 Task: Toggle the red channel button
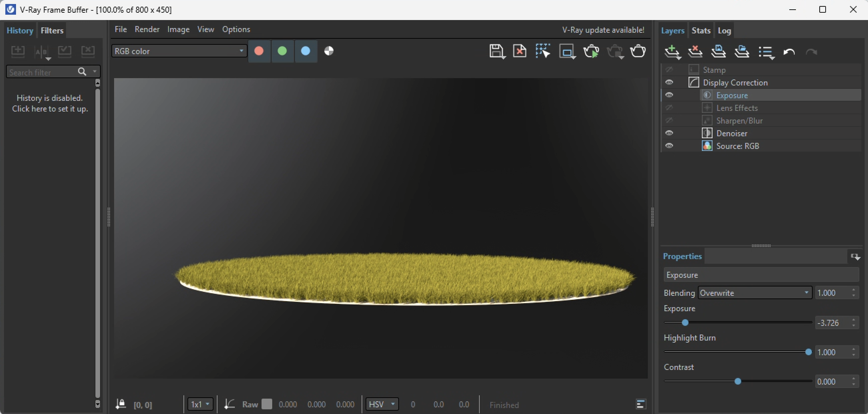[x=259, y=51]
